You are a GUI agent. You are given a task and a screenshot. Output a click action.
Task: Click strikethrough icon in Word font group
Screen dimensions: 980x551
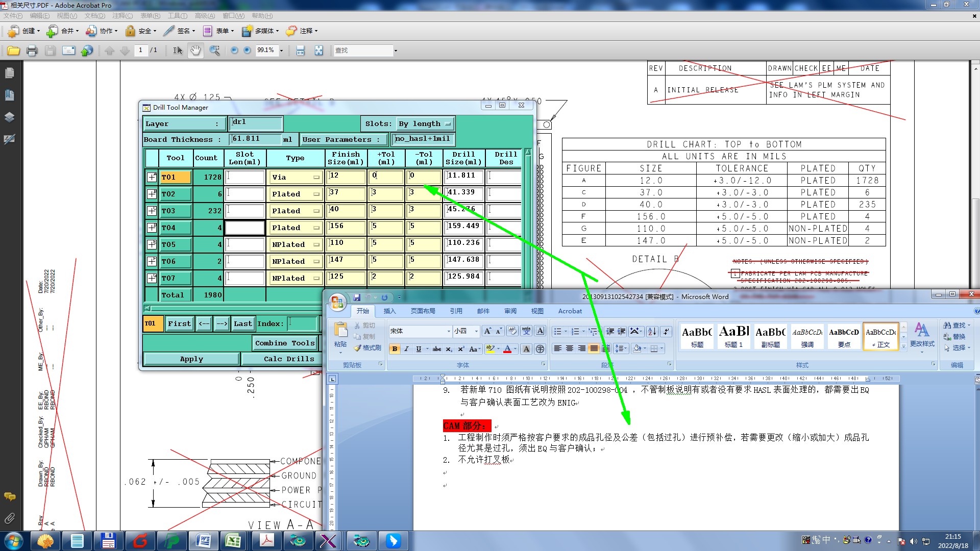[x=436, y=349]
